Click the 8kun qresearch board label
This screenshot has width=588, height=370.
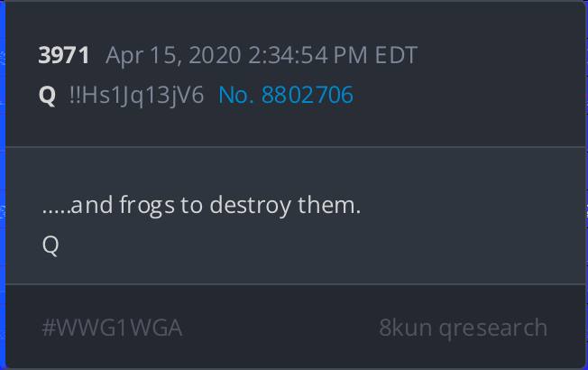[x=464, y=328]
